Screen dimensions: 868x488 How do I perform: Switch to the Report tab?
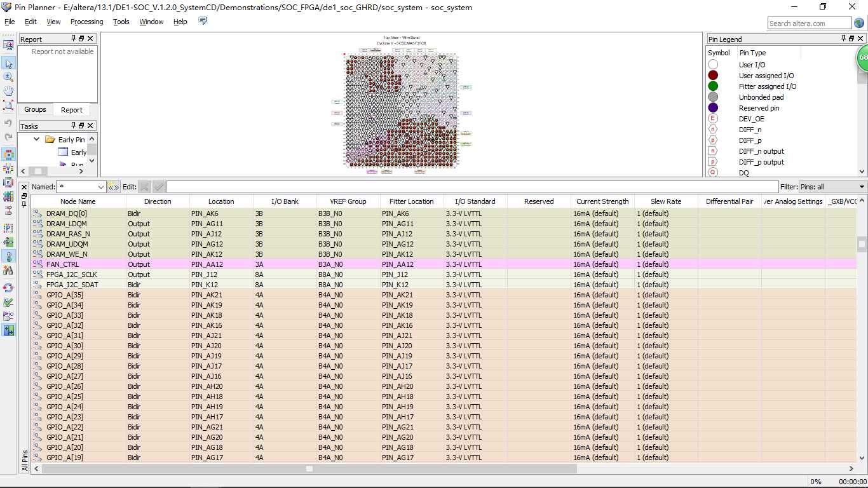click(72, 110)
